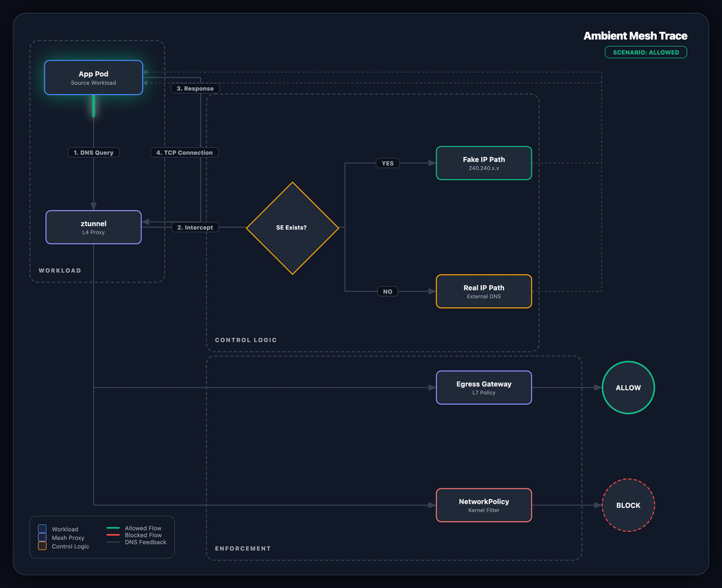Open the Real IP Path node
The image size is (722, 588).
pos(484,292)
